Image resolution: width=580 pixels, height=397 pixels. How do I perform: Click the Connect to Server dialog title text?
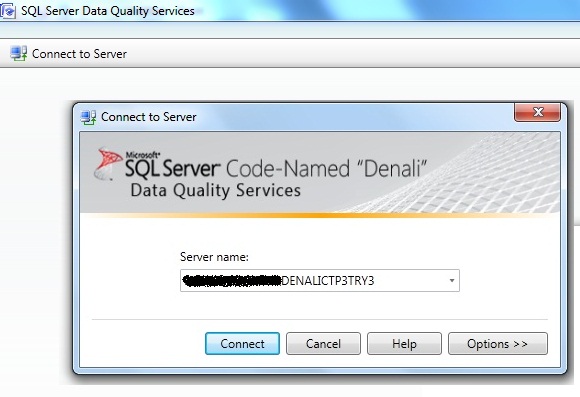149,117
